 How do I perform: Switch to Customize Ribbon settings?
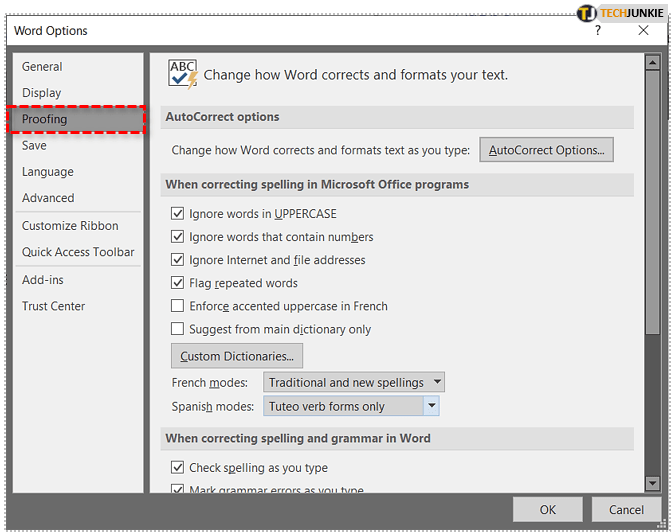(x=70, y=226)
